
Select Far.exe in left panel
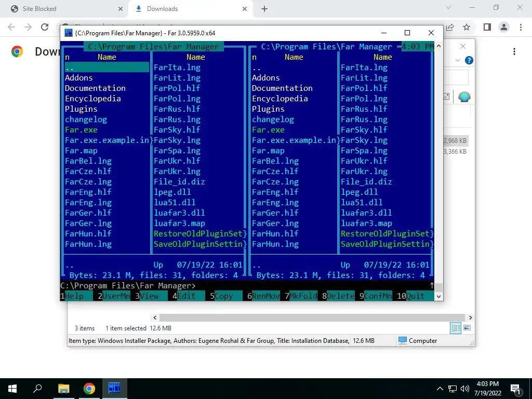[x=82, y=129]
